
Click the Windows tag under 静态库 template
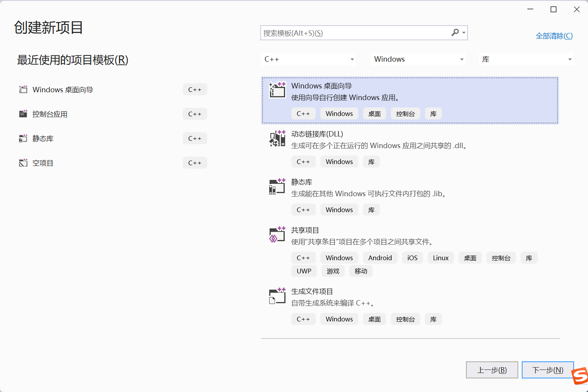[x=339, y=210]
